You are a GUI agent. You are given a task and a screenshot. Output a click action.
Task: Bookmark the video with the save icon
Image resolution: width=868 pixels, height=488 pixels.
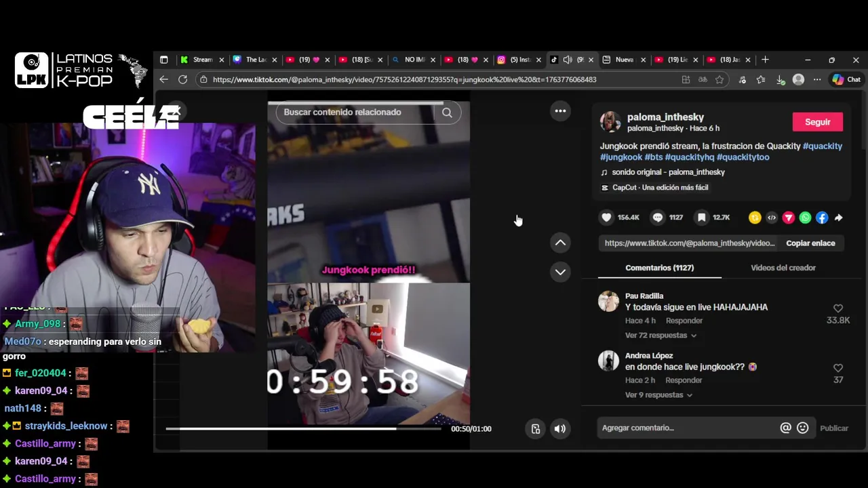(x=701, y=218)
